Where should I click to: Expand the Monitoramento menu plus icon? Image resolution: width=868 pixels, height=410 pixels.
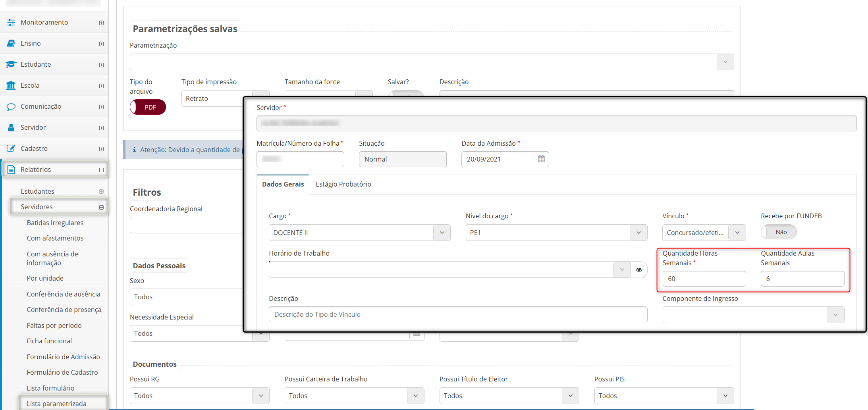point(101,23)
